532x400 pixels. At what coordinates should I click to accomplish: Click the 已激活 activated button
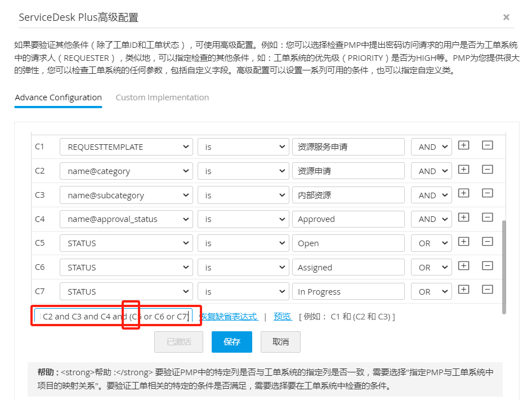click(179, 341)
